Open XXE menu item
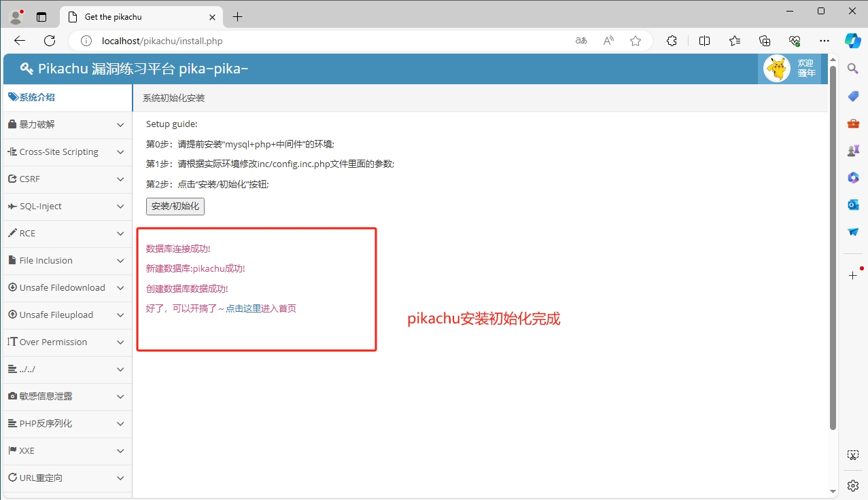868x500 pixels. [x=68, y=451]
